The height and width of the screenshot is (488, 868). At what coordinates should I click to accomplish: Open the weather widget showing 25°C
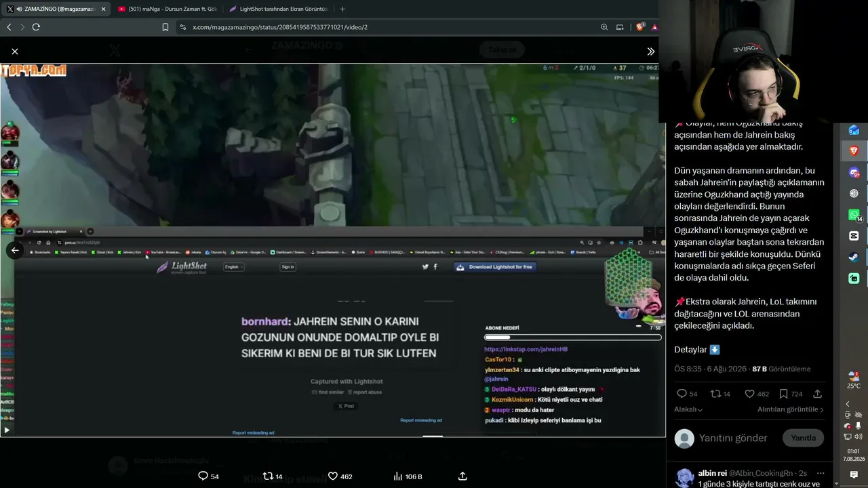[854, 380]
